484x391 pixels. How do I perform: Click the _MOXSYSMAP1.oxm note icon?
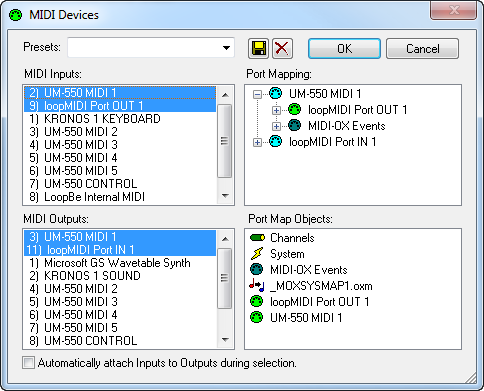pos(257,285)
